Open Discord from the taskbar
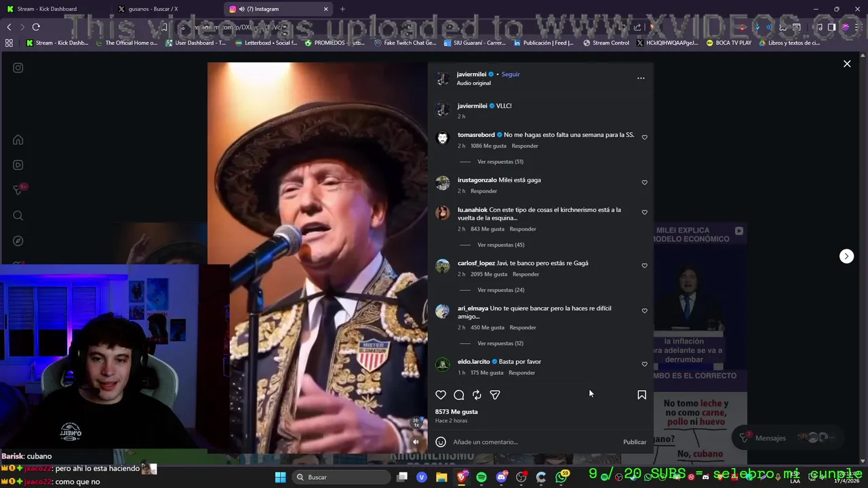 tap(502, 477)
